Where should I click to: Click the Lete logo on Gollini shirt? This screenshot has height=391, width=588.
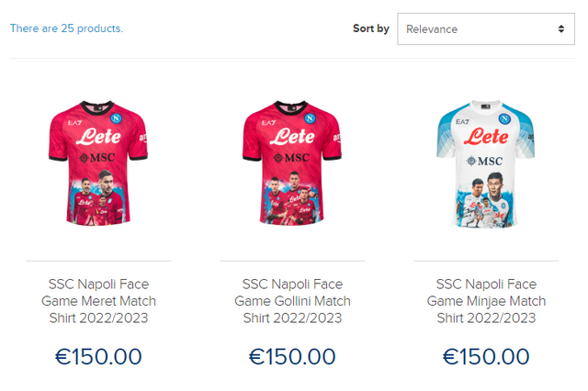click(292, 137)
